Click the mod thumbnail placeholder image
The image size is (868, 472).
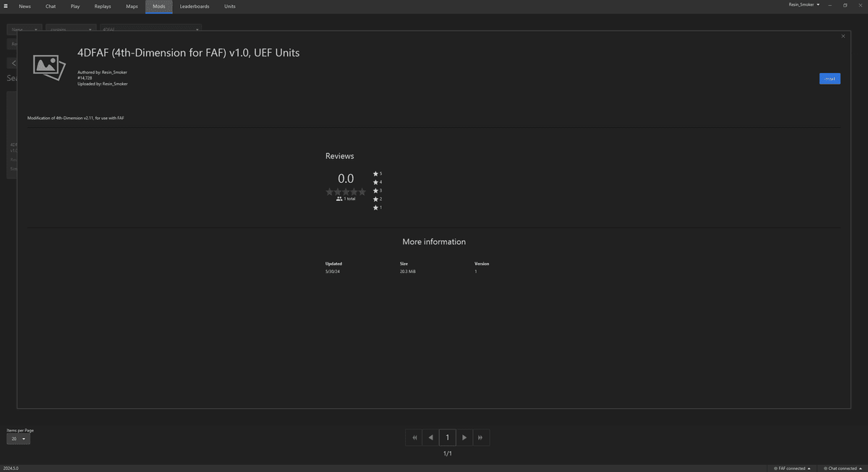(x=49, y=66)
